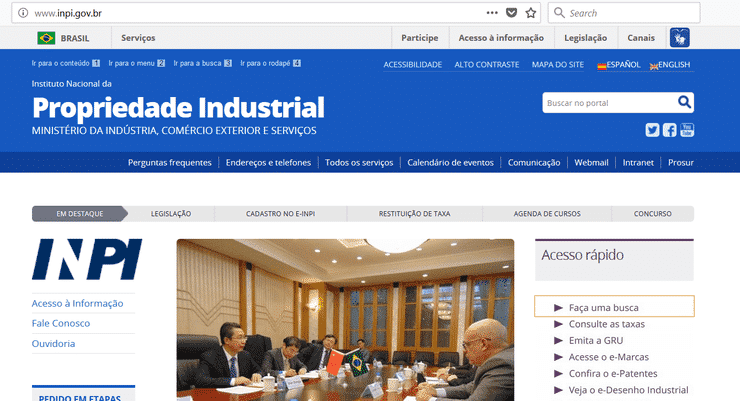
Task: Follow 'Ir para o rodapé' skip link
Action: pos(270,63)
